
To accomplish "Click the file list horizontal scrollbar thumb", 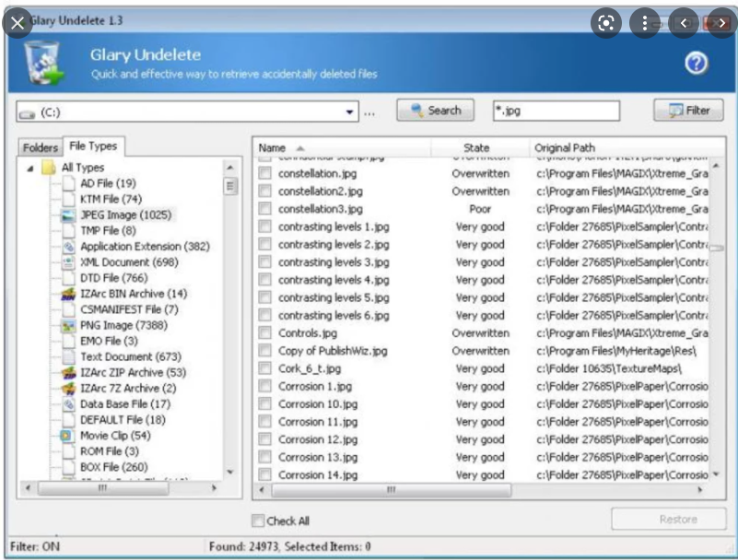I will point(392,490).
